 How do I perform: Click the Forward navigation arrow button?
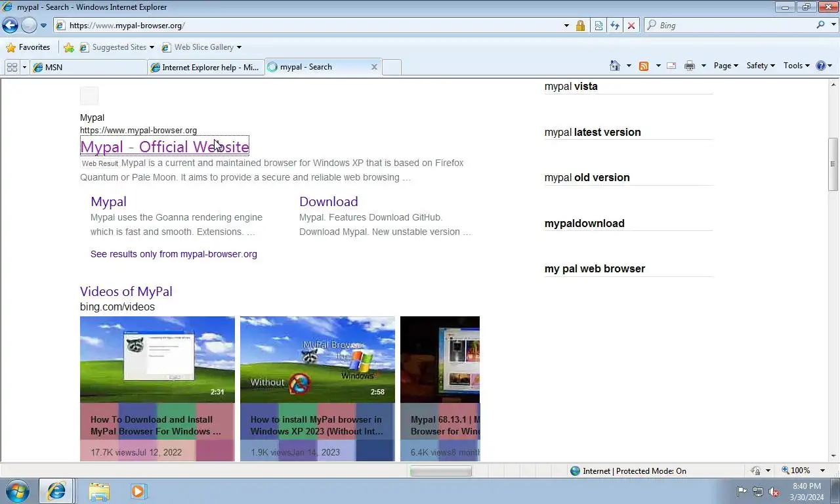(x=29, y=25)
